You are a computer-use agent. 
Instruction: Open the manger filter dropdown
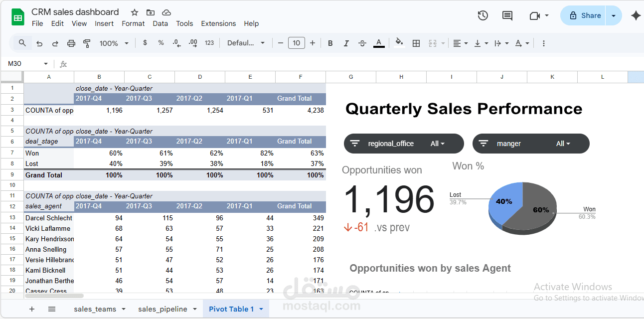(563, 143)
